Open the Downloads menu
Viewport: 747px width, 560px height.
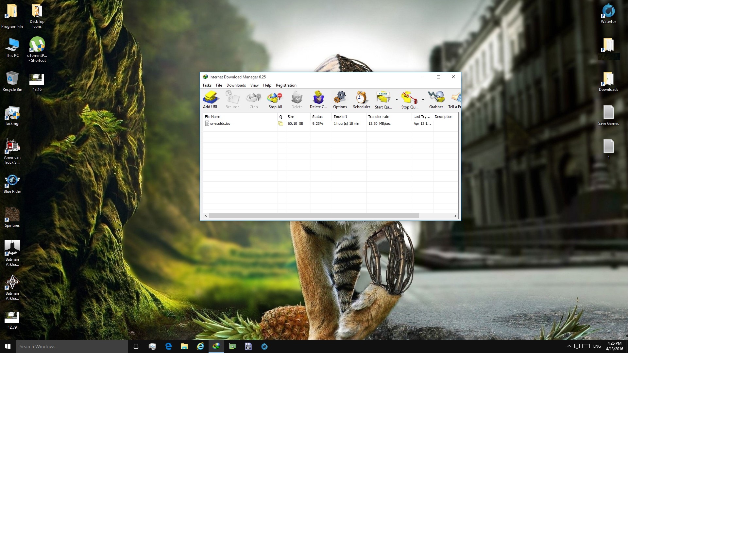click(x=236, y=85)
